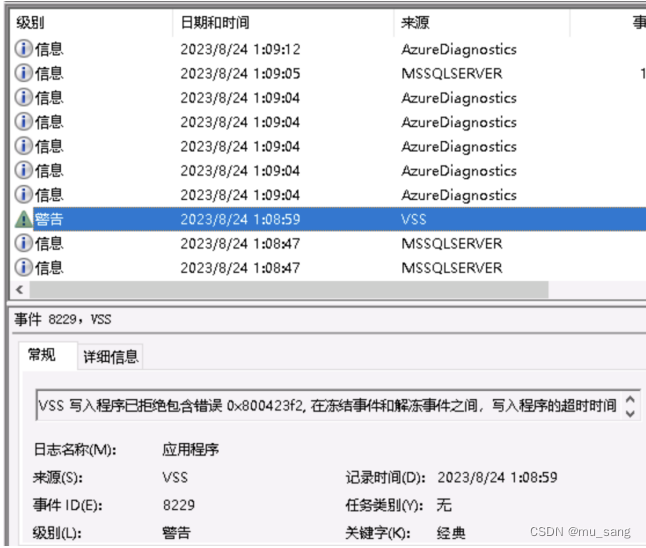Image resolution: width=646 pixels, height=548 pixels.
Task: Click the 日志名称(M) label
Action: 75,450
